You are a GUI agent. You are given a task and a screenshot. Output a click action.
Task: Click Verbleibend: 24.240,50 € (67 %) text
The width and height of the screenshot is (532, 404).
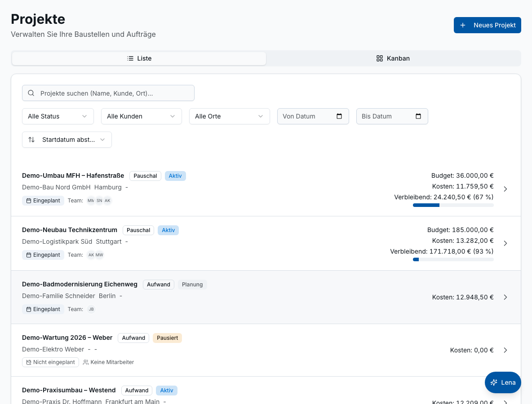pos(444,197)
